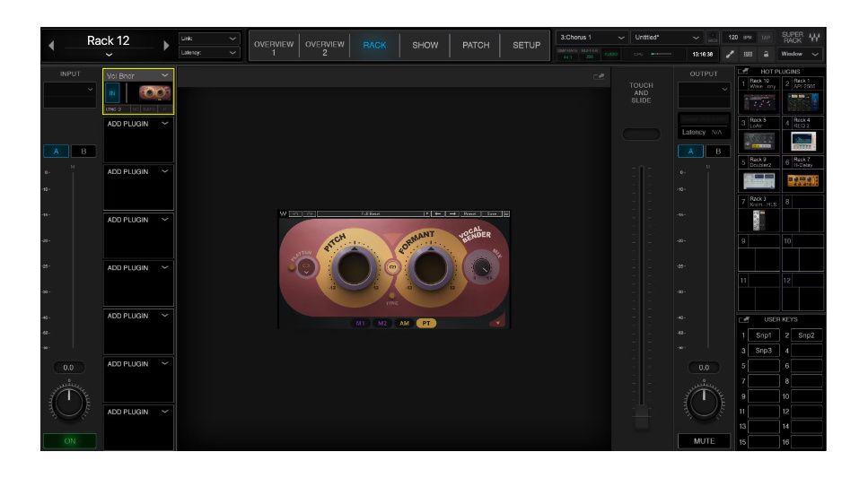The height and width of the screenshot is (478, 868).
Task: Expand plugin with bottom-right triangle arrow
Action: click(497, 322)
